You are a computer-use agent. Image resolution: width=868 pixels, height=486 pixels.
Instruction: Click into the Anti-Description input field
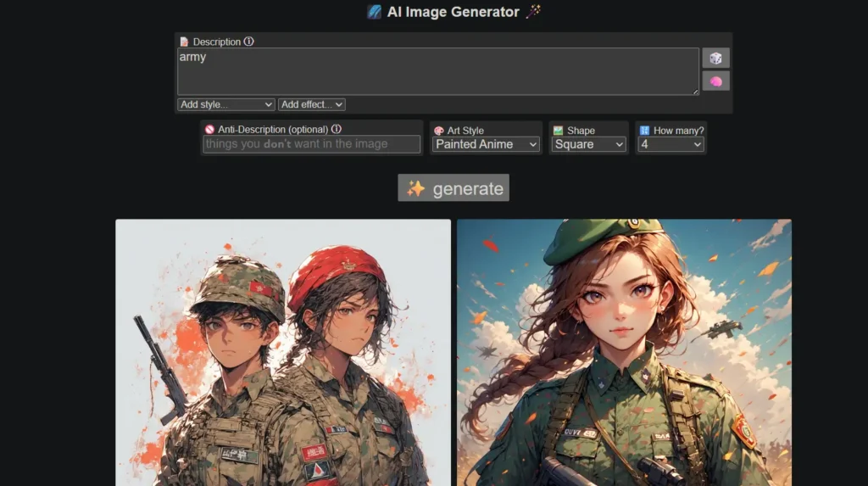click(311, 144)
